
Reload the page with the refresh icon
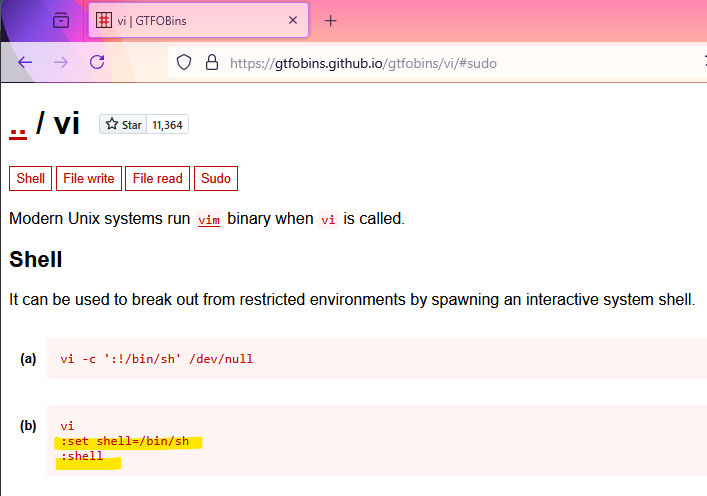97,62
